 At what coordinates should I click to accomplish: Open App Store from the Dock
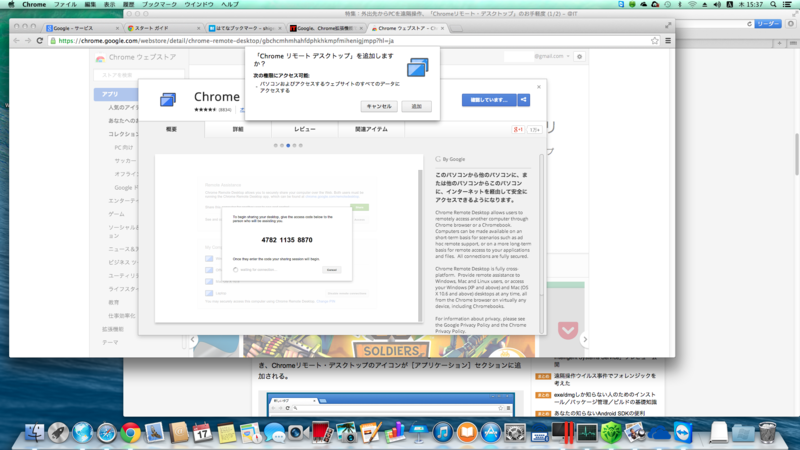[x=490, y=433]
